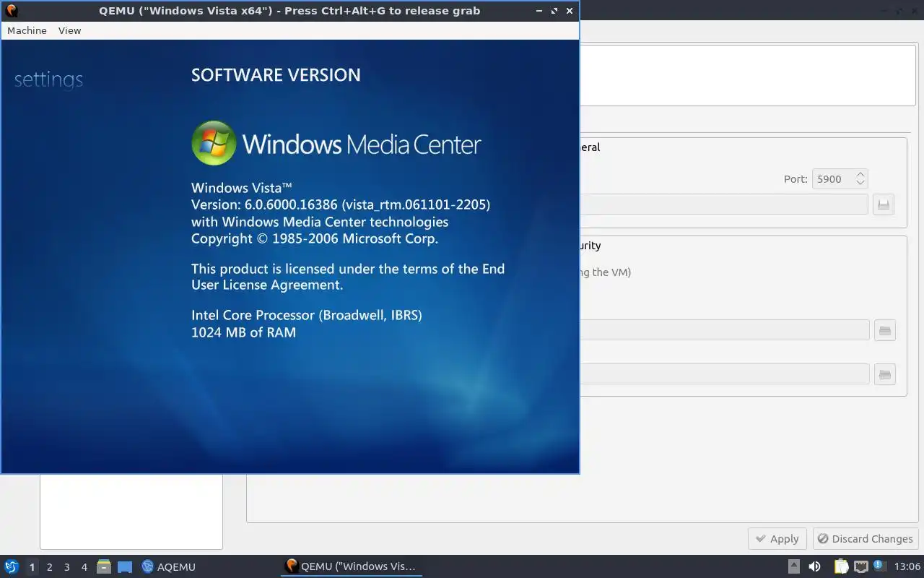The height and width of the screenshot is (578, 924).
Task: Click the Discard Changes button
Action: (866, 539)
